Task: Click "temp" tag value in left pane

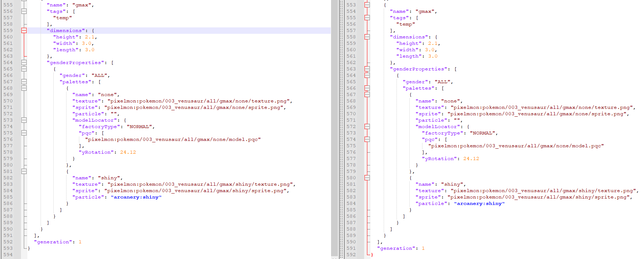Action: point(63,18)
